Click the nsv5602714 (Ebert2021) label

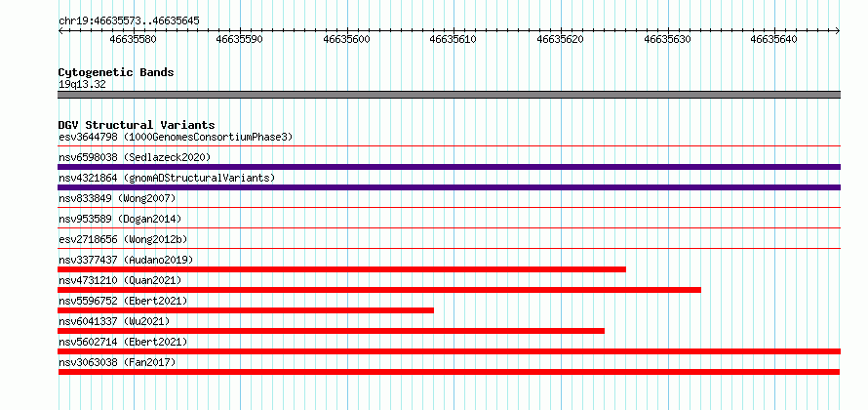pyautogui.click(x=123, y=342)
